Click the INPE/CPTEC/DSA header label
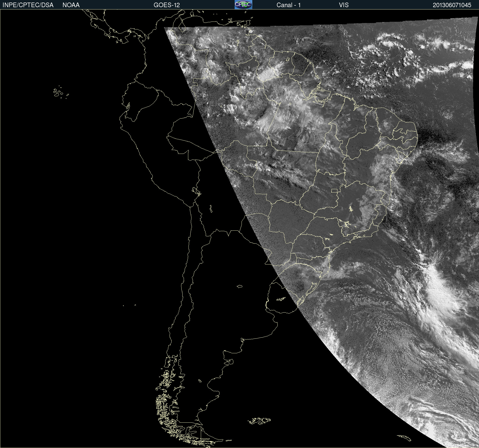The image size is (479, 448). (28, 5)
